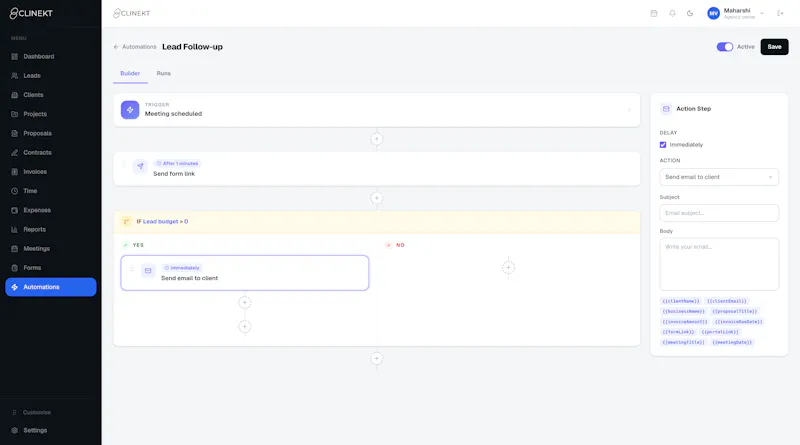Toggle dark mode with moon icon
The width and height of the screenshot is (800, 445).
click(x=690, y=13)
